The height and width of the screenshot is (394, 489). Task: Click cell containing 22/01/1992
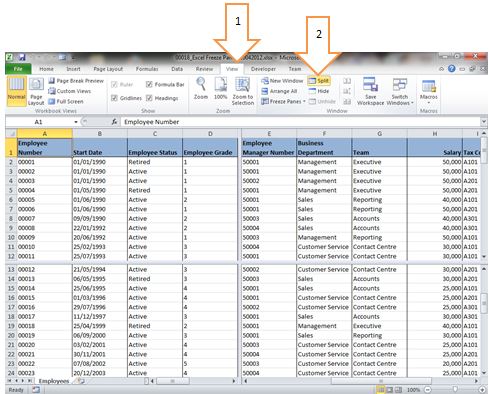tap(100, 228)
